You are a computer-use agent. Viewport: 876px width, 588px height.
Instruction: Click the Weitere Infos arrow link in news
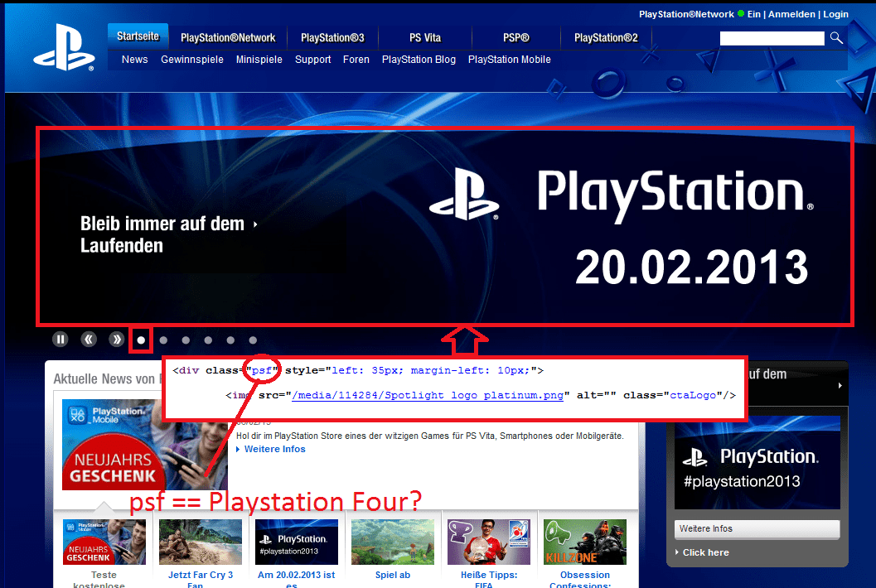tap(271, 449)
